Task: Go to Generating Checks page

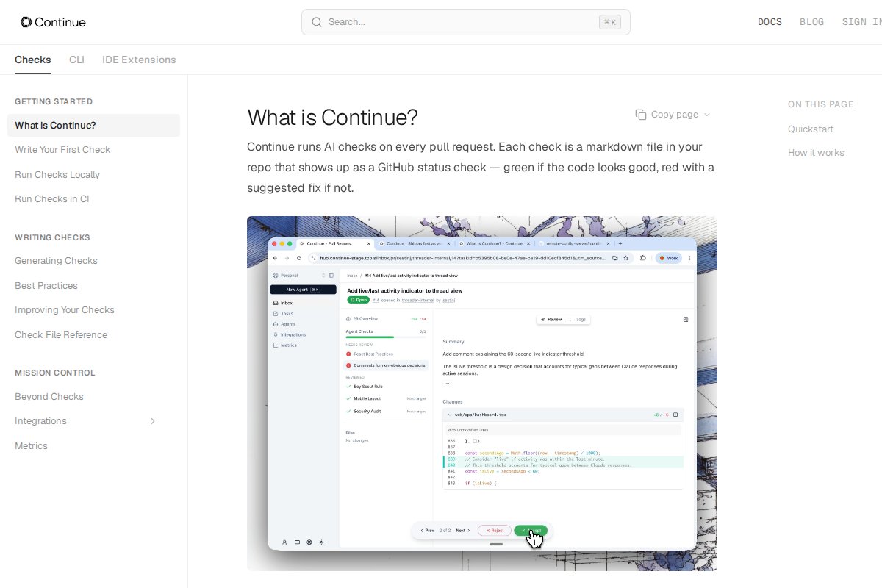Action: click(x=56, y=261)
